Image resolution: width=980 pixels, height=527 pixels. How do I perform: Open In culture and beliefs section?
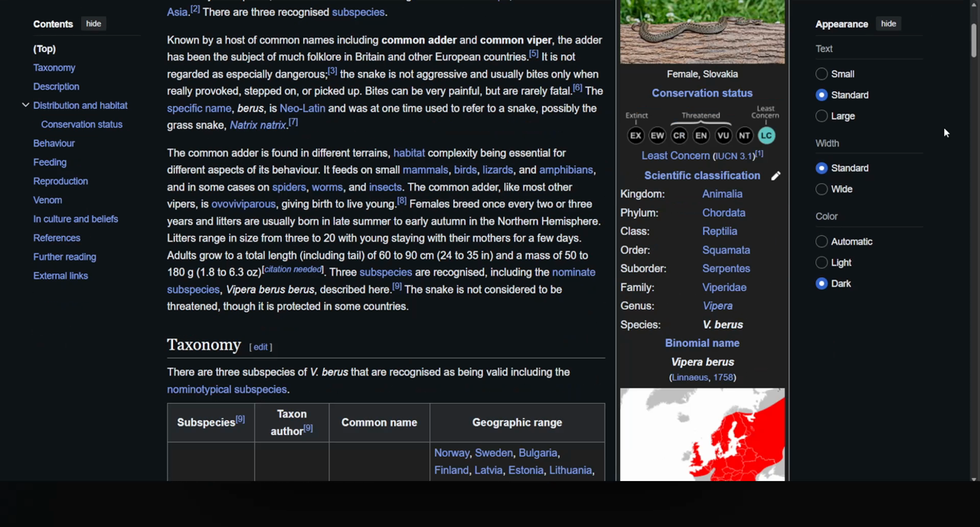pyautogui.click(x=76, y=219)
